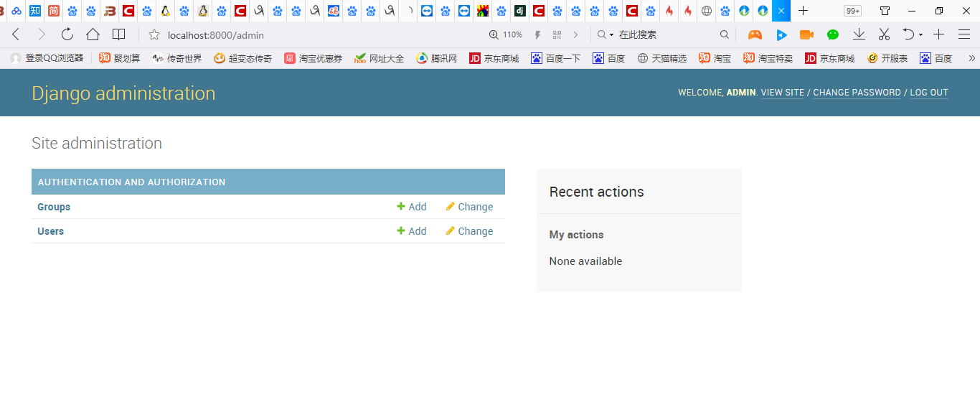Open the QR code icon in the address bar
980x420 pixels.
tap(557, 34)
